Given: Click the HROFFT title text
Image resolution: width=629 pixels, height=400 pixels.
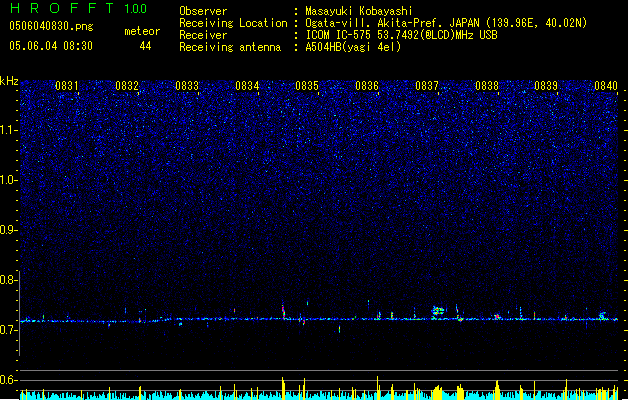Looking at the screenshot, I should (61, 8).
